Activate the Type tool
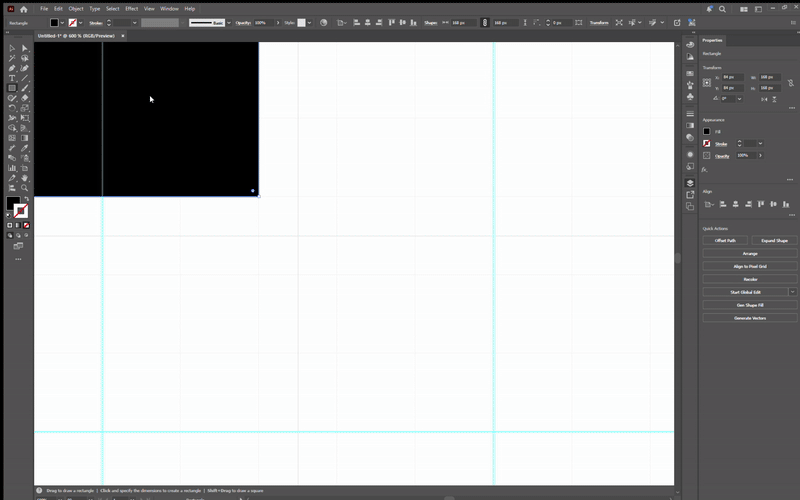The image size is (800, 500). pos(12,78)
